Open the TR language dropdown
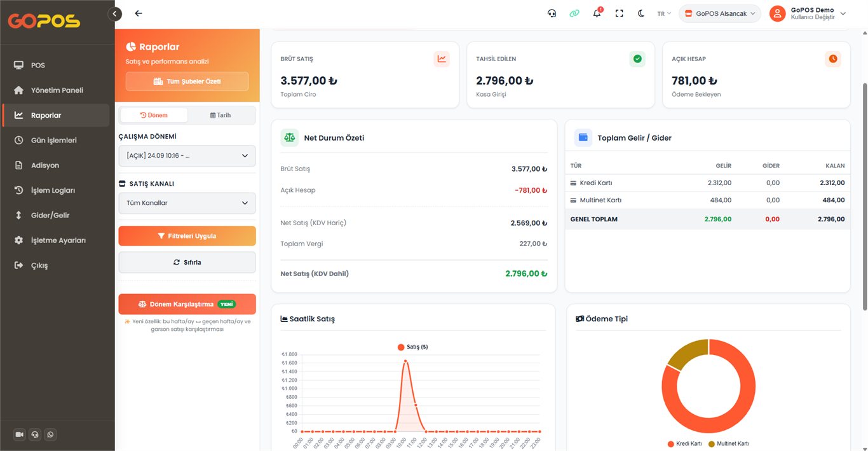Viewport: 868px width, 451px height. point(664,13)
